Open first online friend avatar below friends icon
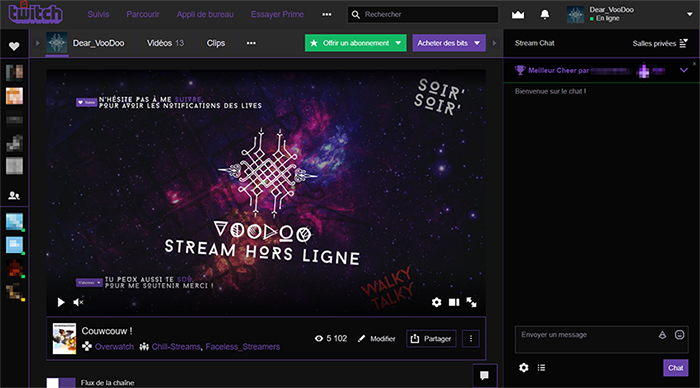700x388 pixels. tap(14, 221)
